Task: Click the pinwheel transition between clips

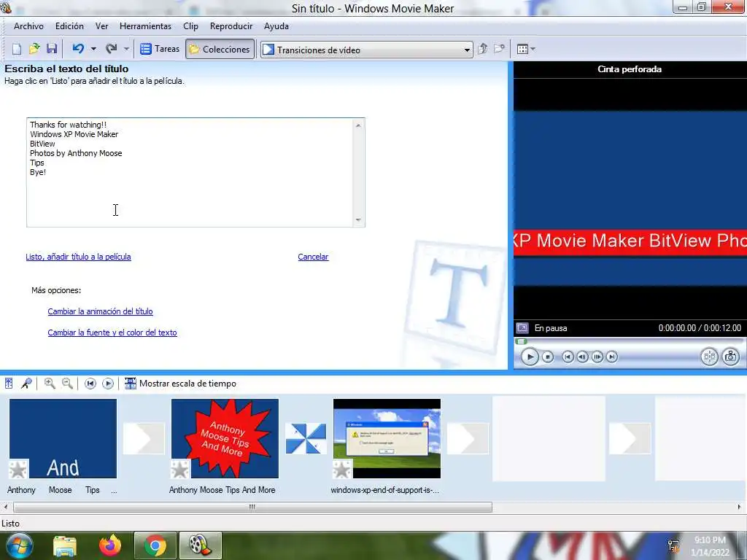Action: pos(306,438)
